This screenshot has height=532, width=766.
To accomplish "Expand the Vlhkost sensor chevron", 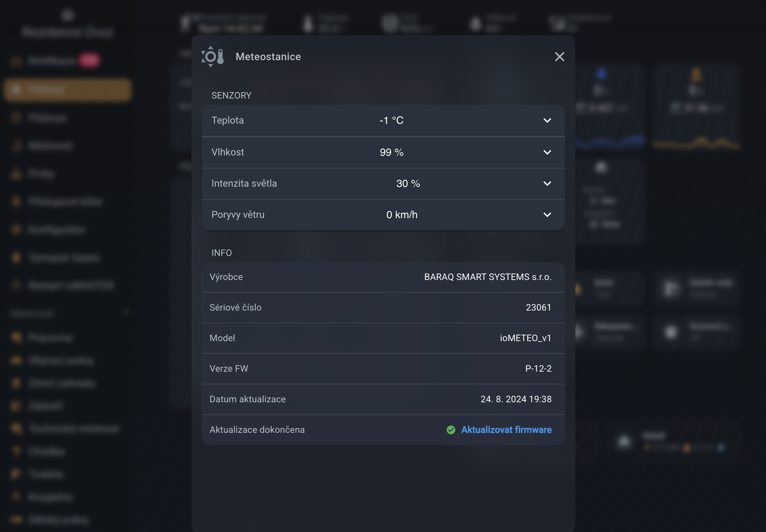I will pos(547,152).
